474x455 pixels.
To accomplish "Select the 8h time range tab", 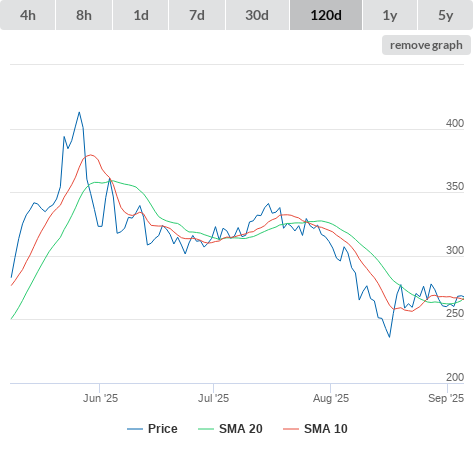I will (84, 15).
